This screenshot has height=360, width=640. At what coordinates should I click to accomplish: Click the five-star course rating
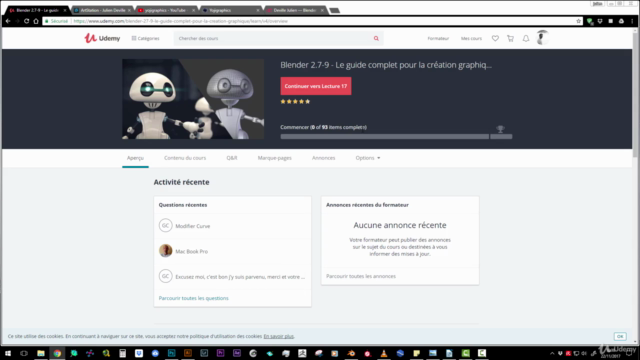click(295, 102)
